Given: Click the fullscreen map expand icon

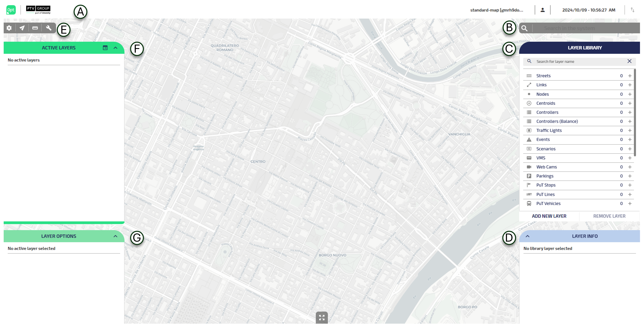Looking at the screenshot, I should click(322, 317).
